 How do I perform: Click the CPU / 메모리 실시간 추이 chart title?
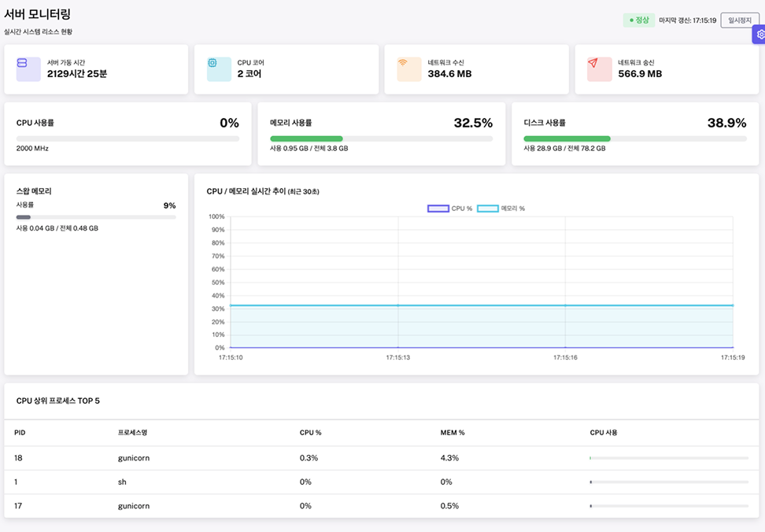point(263,191)
